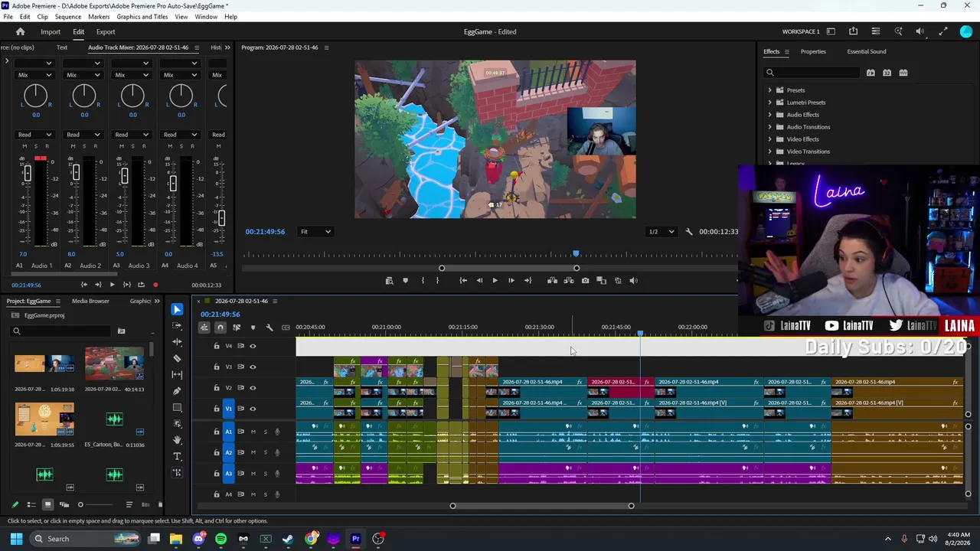Open timeline display settings wrench
The width and height of the screenshot is (980, 551).
click(269, 328)
